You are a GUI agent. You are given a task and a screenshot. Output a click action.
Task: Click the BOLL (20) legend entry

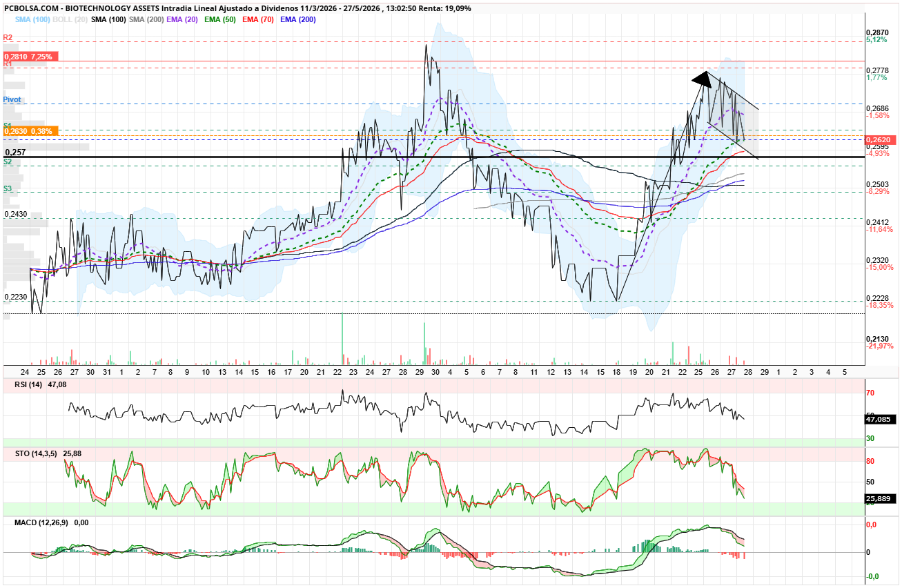70,19
